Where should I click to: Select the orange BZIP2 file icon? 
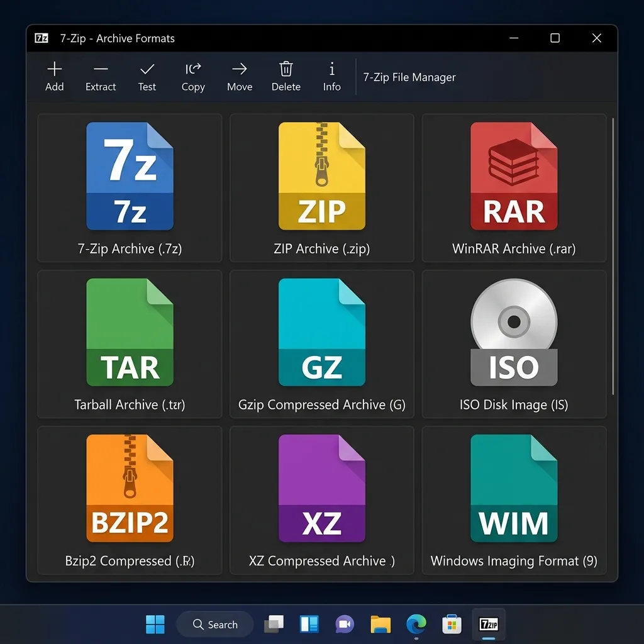coord(130,488)
